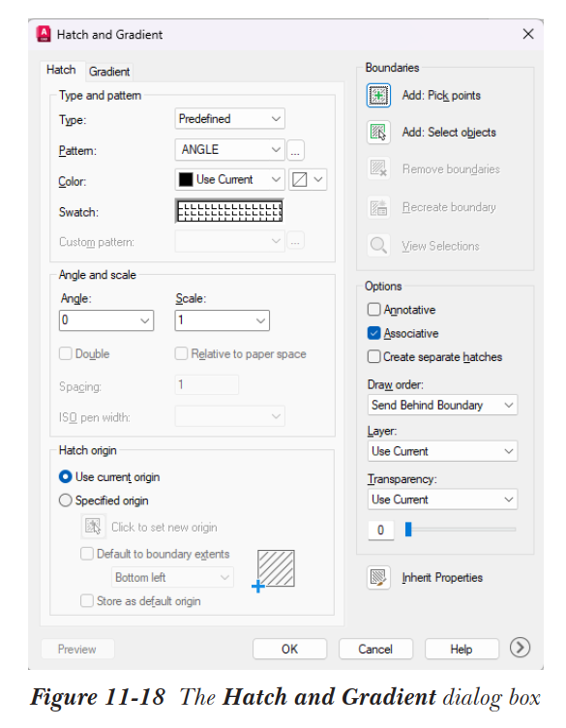Click the Add: Select objects icon
The width and height of the screenshot is (566, 728).
pyautogui.click(x=378, y=133)
